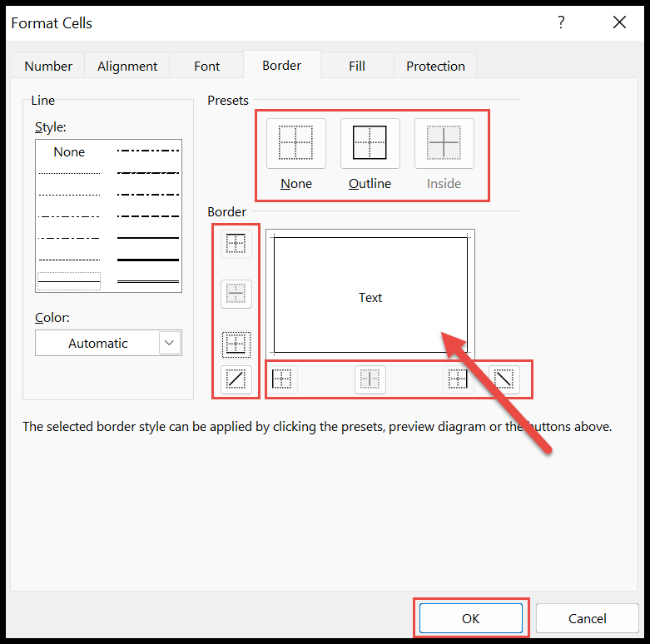The height and width of the screenshot is (644, 650).
Task: Confirm with the OK button
Action: point(470,618)
